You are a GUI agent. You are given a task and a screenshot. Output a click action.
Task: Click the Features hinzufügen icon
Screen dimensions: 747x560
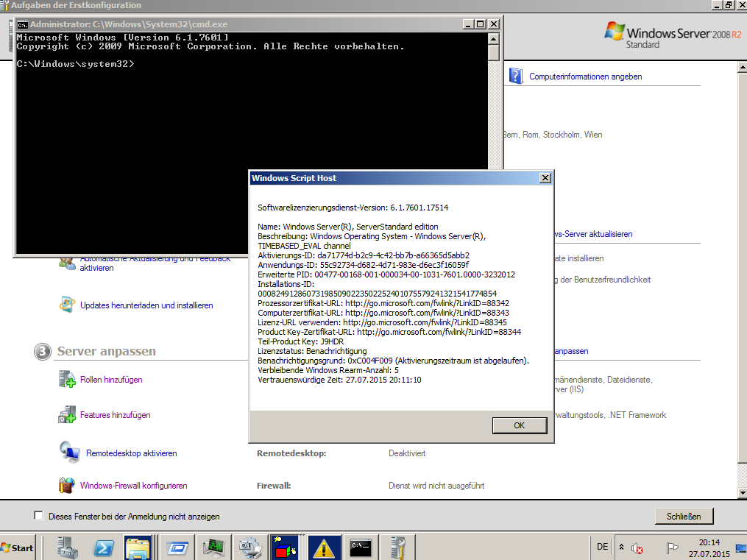[x=67, y=414]
